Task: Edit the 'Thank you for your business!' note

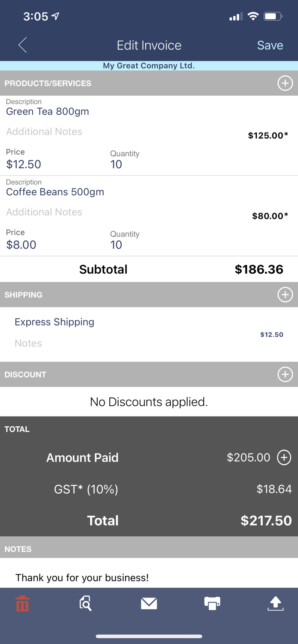Action: (82, 577)
